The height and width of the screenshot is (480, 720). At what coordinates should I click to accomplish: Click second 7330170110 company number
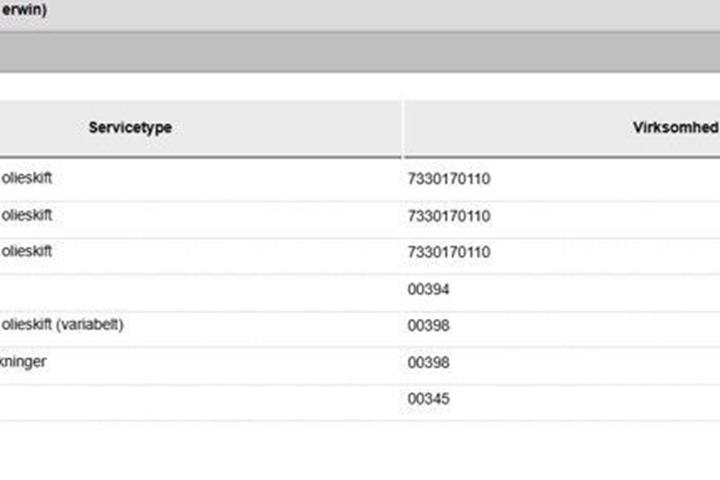(449, 216)
